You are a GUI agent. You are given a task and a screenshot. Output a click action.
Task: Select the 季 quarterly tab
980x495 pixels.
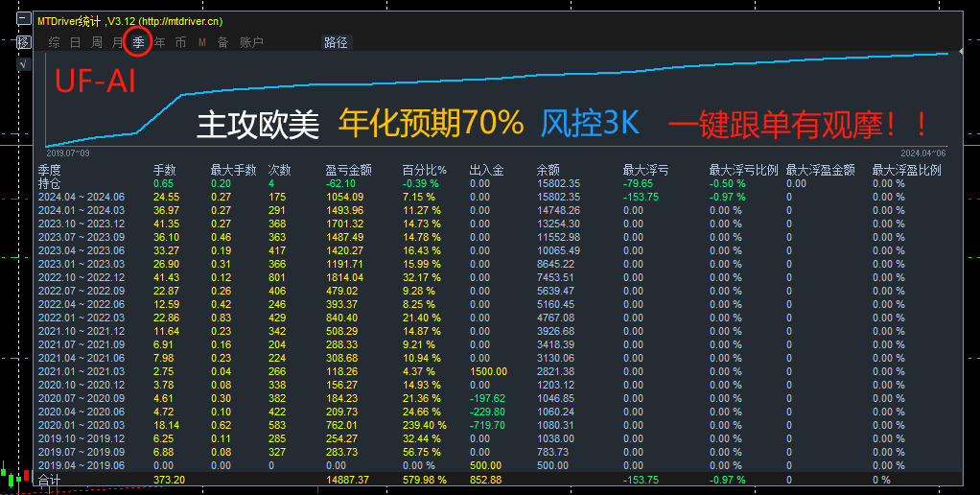pyautogui.click(x=138, y=42)
